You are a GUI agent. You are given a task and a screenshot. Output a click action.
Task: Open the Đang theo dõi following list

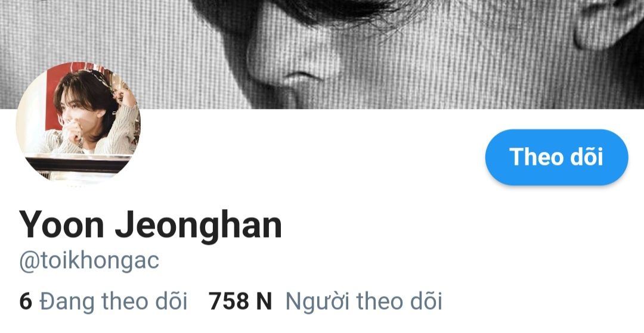[103, 301]
